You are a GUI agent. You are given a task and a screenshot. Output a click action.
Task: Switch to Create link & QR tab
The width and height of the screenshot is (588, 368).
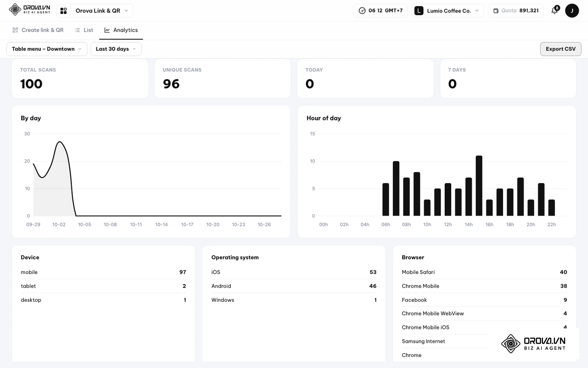37,30
